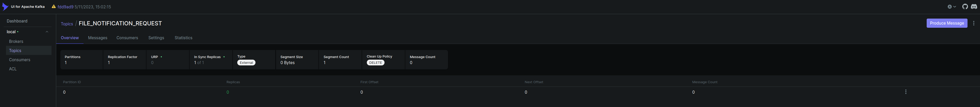The height and width of the screenshot is (107, 980).
Task: Open partition 0 row three-dot menu
Action: (x=905, y=92)
